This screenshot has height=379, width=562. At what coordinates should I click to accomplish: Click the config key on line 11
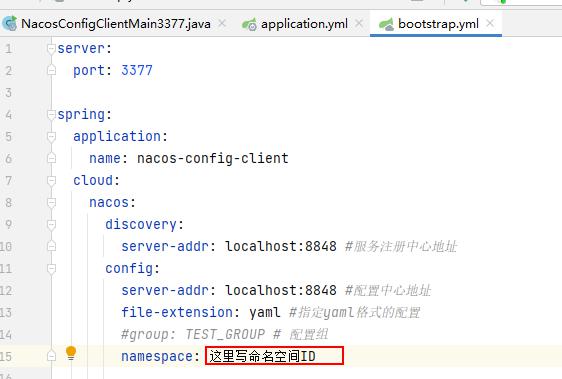129,269
